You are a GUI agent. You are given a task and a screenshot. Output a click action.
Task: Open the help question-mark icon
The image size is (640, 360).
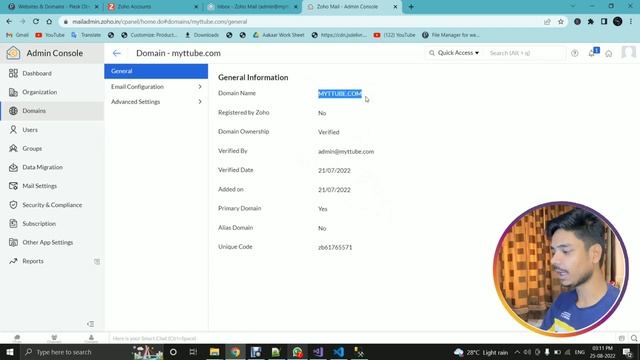(x=575, y=53)
